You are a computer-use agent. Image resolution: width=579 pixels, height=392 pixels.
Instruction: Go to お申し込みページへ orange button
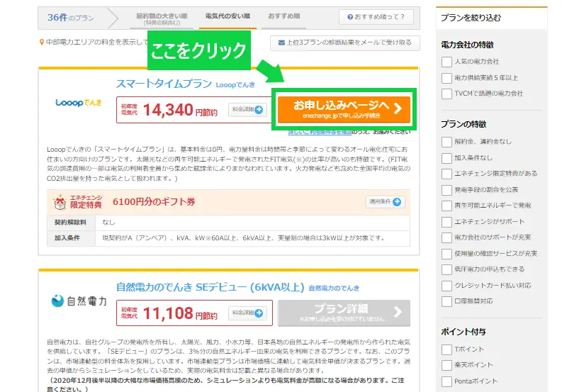pyautogui.click(x=344, y=109)
